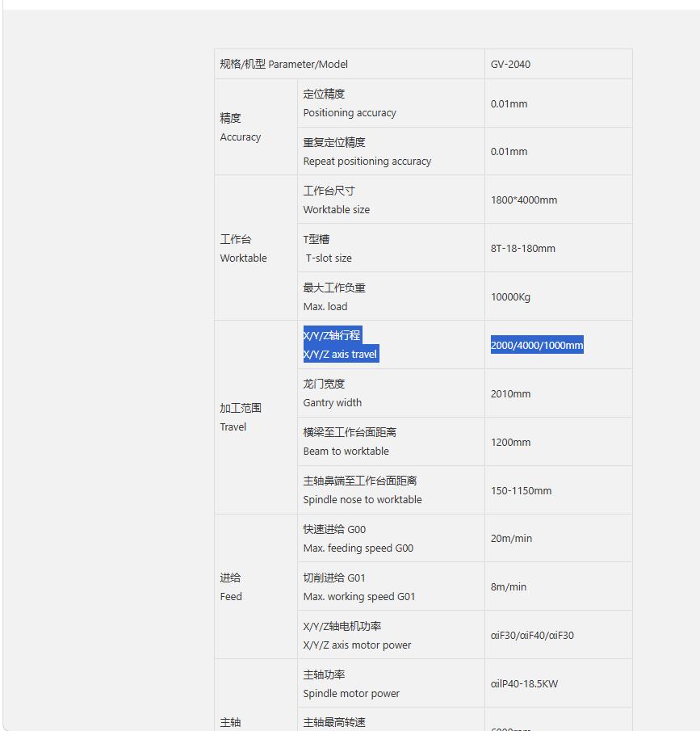This screenshot has height=731, width=700.
Task: Click the Max. feeding speed G00 label
Action: 358,548
